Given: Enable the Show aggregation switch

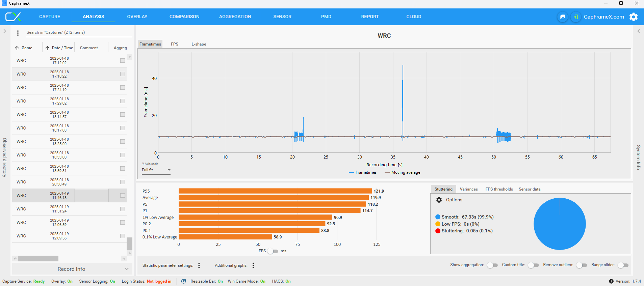Looking at the screenshot, I should (492, 265).
